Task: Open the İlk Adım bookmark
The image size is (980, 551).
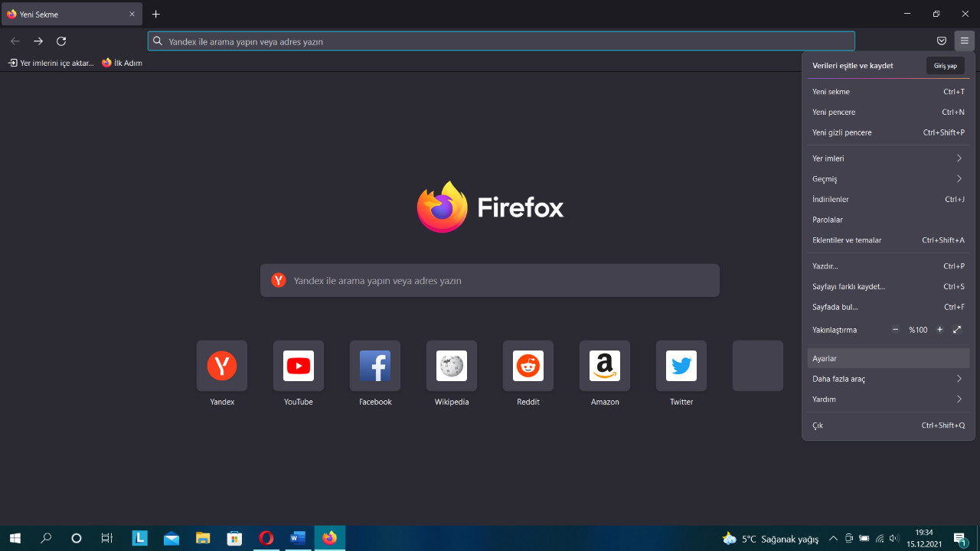Action: click(122, 63)
